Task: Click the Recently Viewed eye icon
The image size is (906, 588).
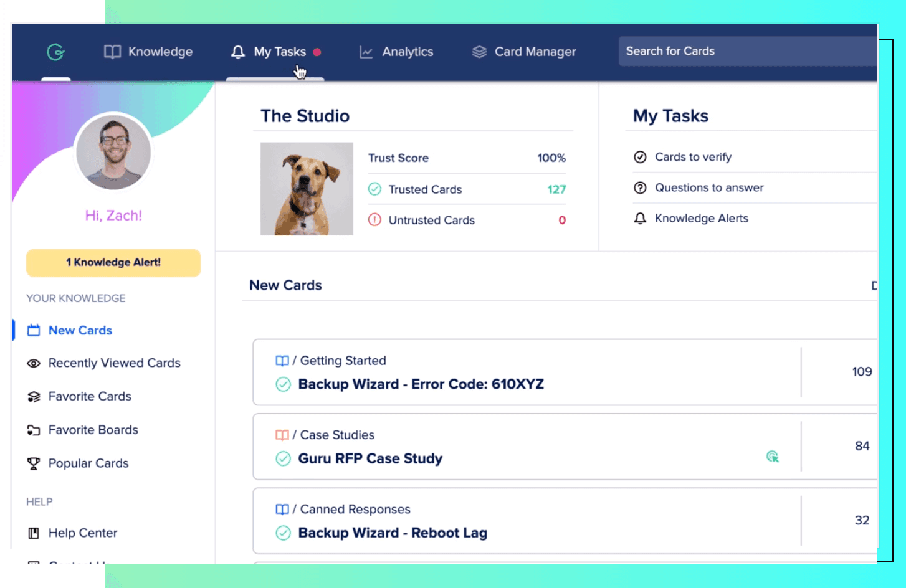Action: point(34,363)
